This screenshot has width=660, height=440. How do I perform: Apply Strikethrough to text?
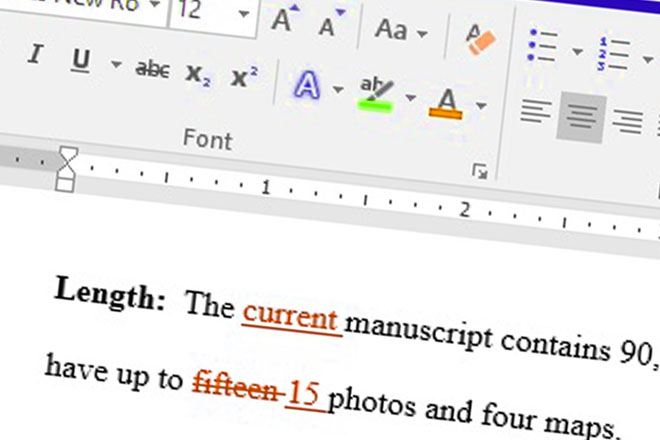point(152,69)
